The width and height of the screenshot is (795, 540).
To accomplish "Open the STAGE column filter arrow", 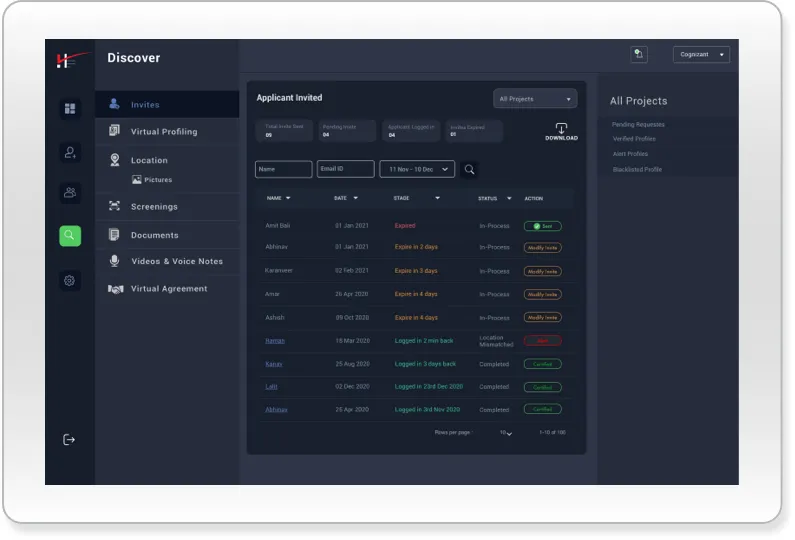I will (437, 198).
